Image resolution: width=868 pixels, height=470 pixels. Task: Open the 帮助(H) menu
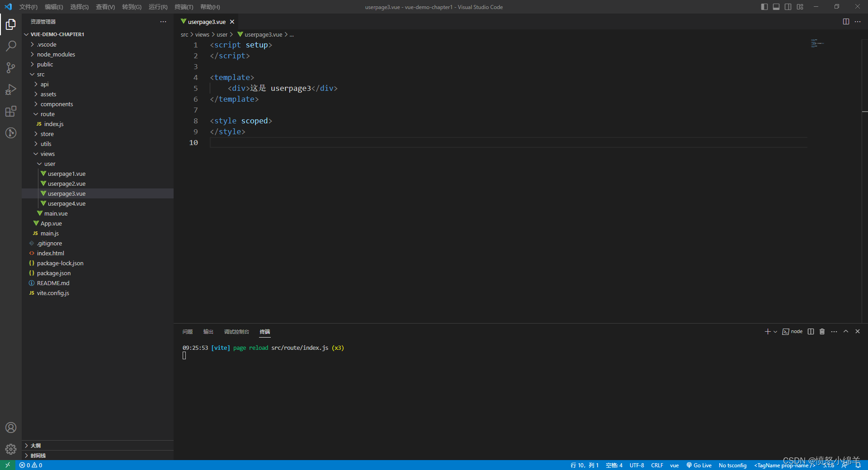pos(210,7)
